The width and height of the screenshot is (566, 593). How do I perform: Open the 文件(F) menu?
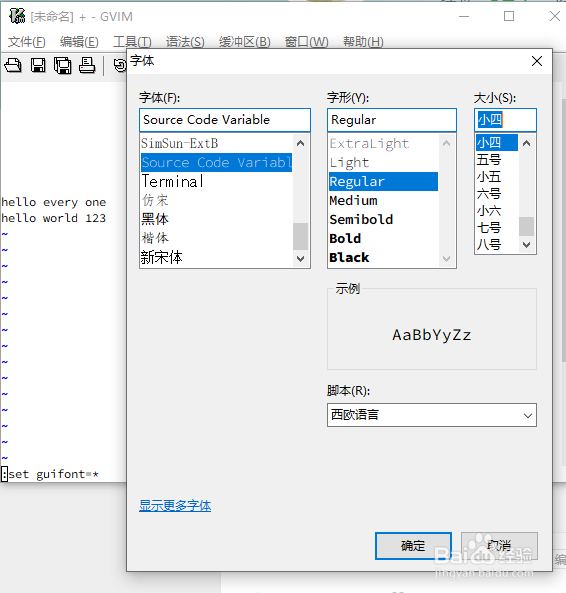point(26,42)
